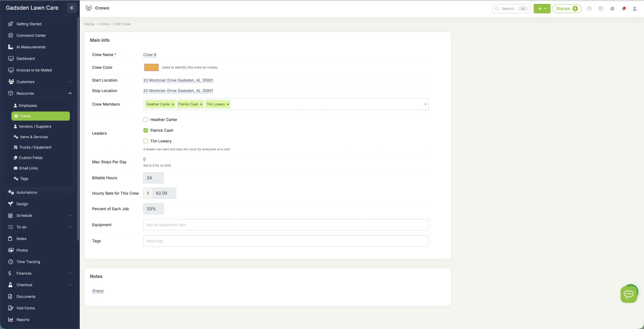Check Tim Lowery as leader
The height and width of the screenshot is (329, 644).
(146, 141)
